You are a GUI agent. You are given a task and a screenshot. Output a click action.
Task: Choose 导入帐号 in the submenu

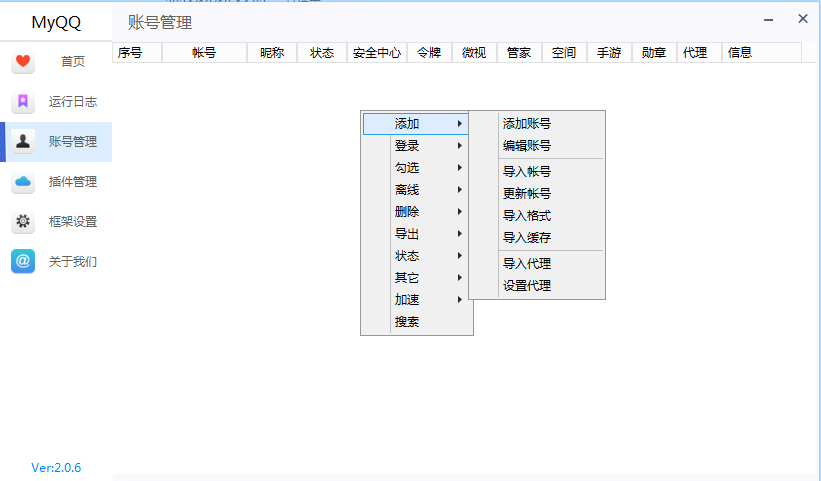(x=527, y=172)
